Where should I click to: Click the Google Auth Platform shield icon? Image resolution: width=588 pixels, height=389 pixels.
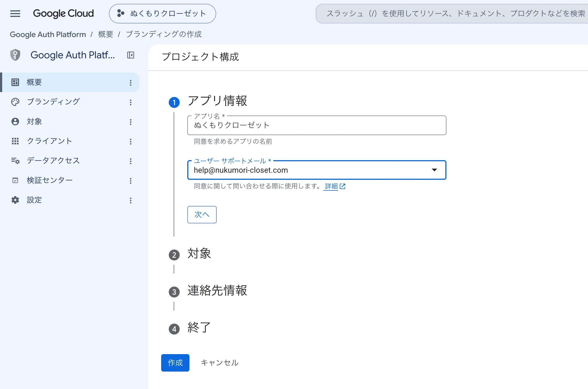click(x=15, y=55)
